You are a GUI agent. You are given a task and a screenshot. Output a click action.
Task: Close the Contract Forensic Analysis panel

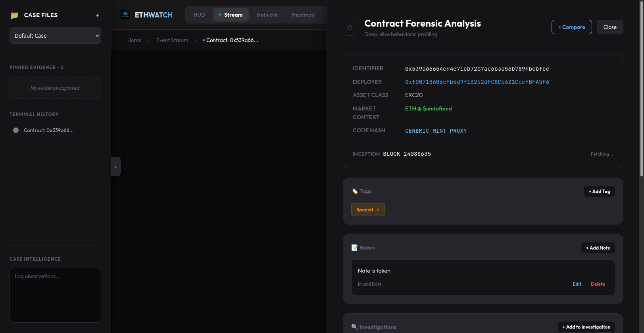pos(610,27)
